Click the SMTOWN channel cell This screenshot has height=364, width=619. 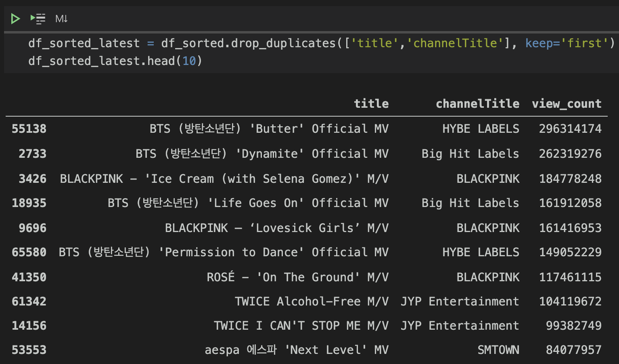(499, 350)
